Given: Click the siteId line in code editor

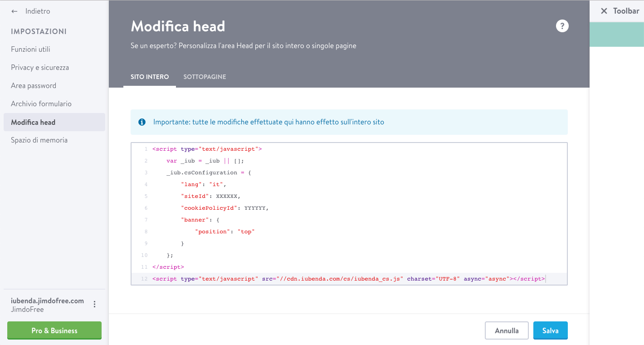Looking at the screenshot, I should (x=210, y=196).
